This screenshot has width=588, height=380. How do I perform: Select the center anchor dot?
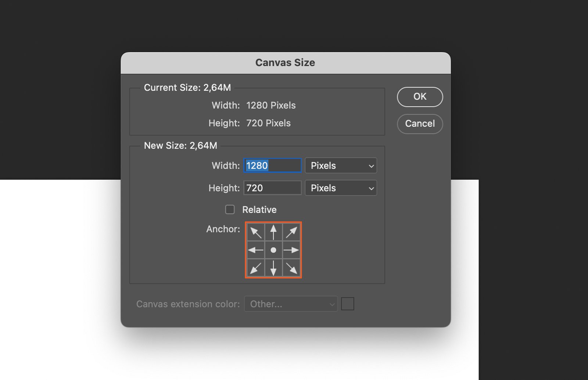coord(273,250)
